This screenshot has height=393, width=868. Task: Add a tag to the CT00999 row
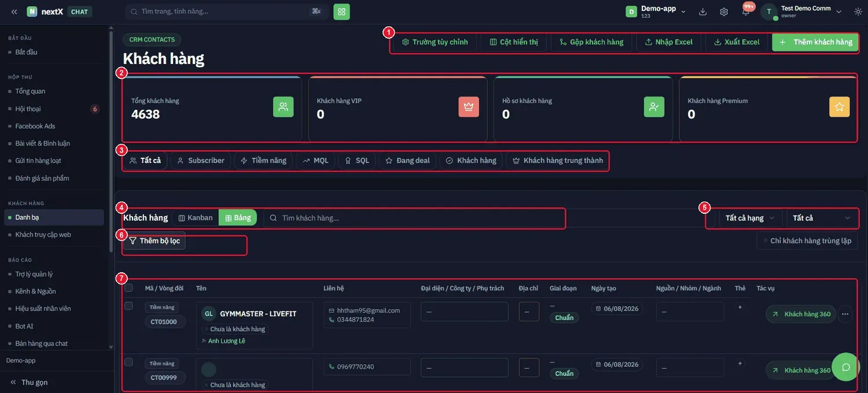(x=740, y=364)
